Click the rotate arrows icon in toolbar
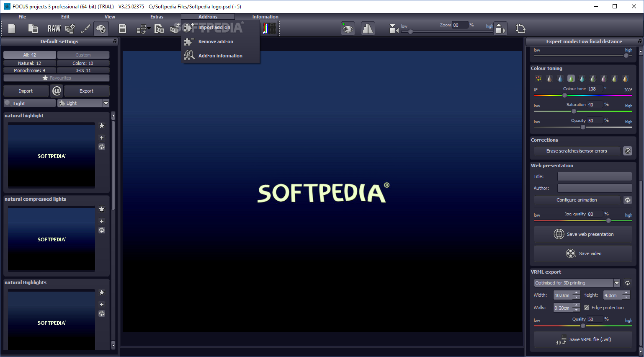The width and height of the screenshot is (644, 357). point(520,28)
